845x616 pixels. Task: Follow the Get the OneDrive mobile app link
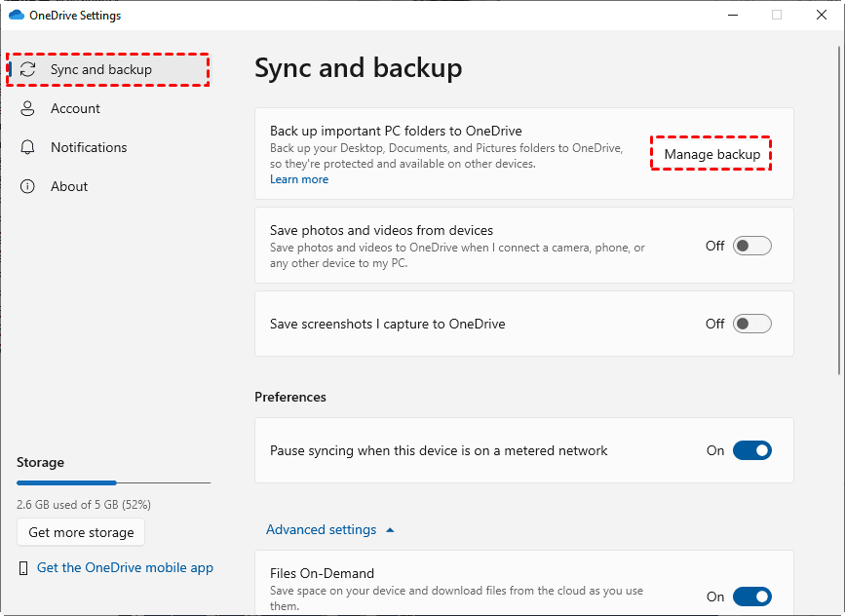[x=125, y=567]
